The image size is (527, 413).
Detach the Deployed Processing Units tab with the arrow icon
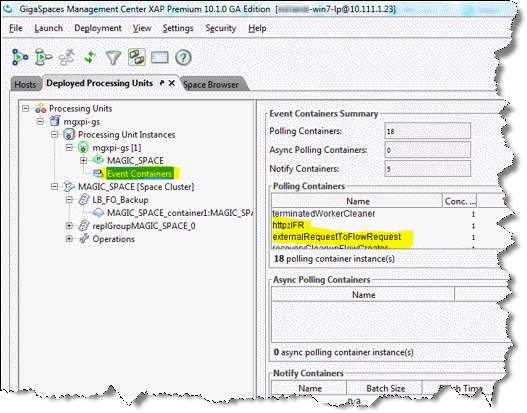(x=162, y=83)
